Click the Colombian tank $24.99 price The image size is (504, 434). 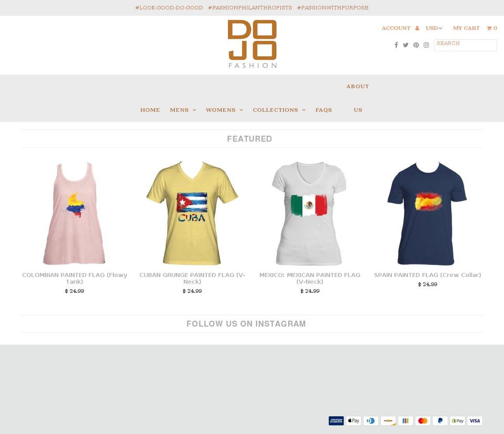pyautogui.click(x=75, y=291)
